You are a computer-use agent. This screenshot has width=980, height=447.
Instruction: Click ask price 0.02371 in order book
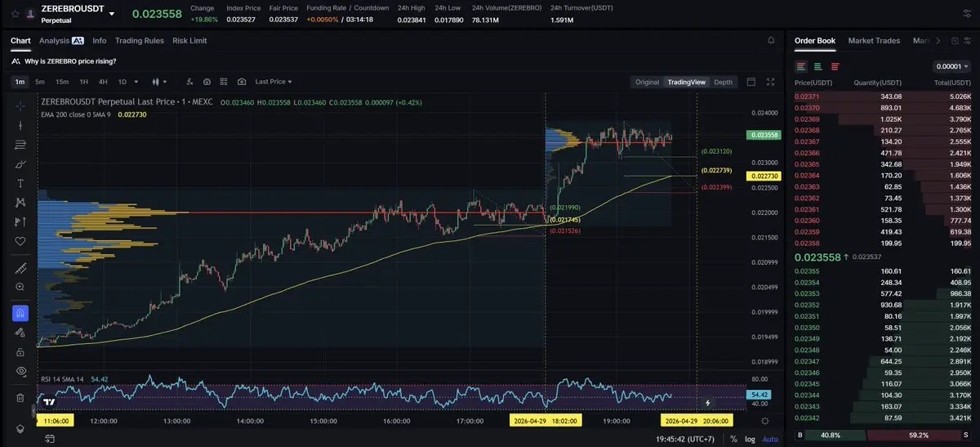pos(807,96)
